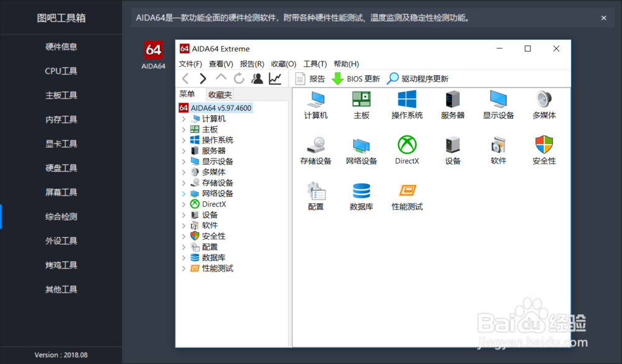Image resolution: width=622 pixels, height=364 pixels.
Task: Open the 查看(V) menu
Action: pyautogui.click(x=221, y=64)
